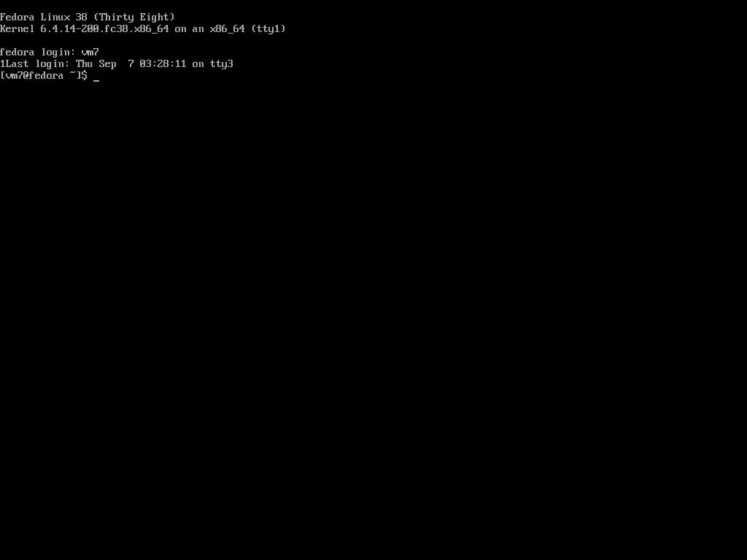This screenshot has height=560, width=747.
Task: Click the entered username vm7
Action: (90, 52)
